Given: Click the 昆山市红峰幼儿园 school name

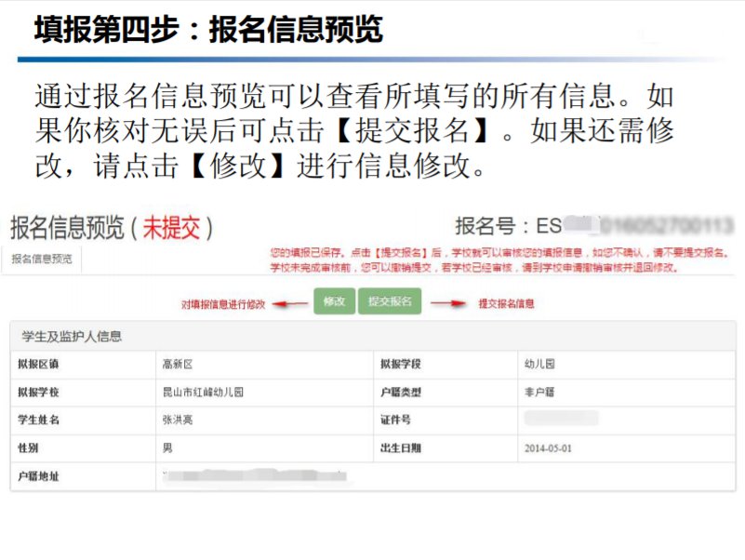Looking at the screenshot, I should click(x=203, y=393).
